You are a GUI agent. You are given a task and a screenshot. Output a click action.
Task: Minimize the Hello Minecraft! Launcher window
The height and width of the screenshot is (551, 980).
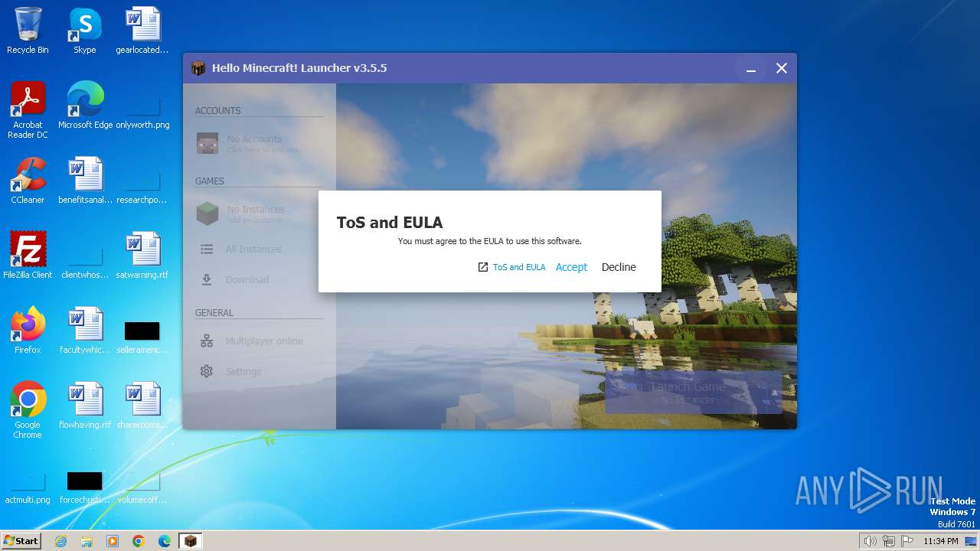pos(751,69)
